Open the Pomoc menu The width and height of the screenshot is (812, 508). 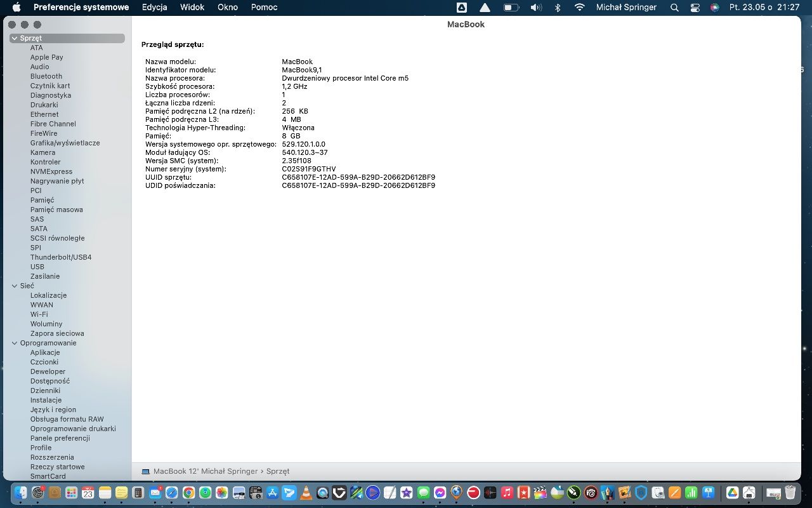click(264, 7)
